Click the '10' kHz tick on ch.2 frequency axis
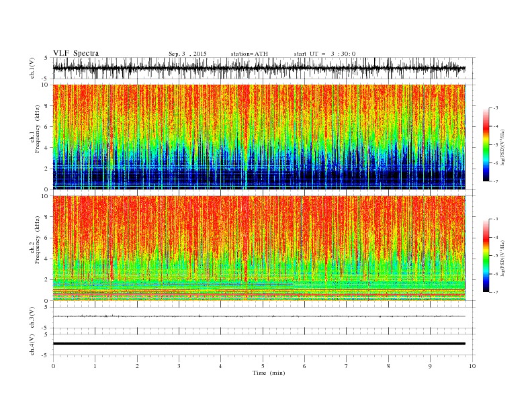Screen dimensions: 532x411 45,196
